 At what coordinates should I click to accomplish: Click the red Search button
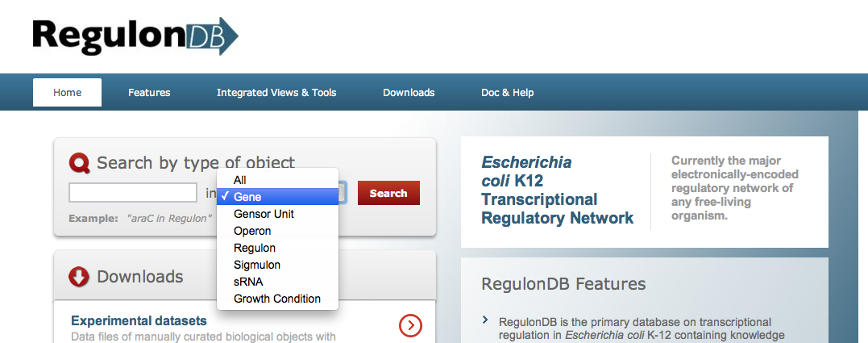coord(388,193)
